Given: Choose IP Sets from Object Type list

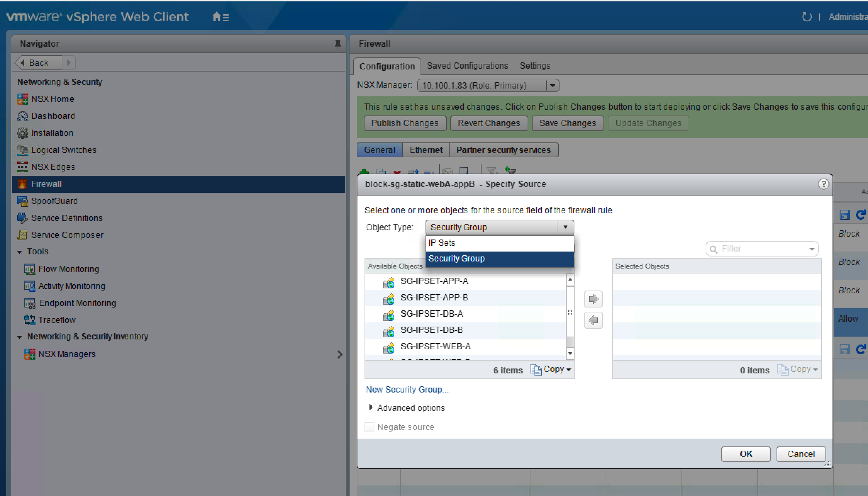Looking at the screenshot, I should pos(441,243).
